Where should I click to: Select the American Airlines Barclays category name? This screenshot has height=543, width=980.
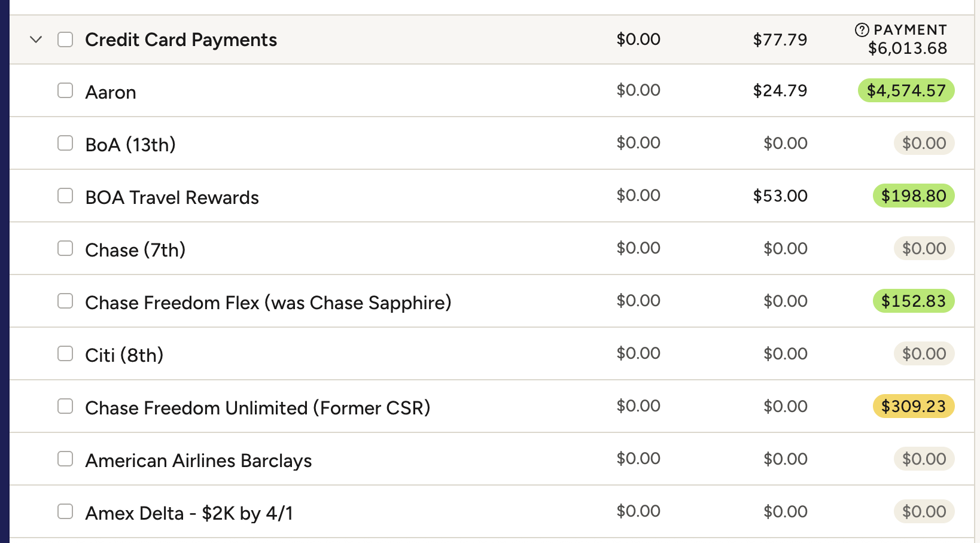pyautogui.click(x=199, y=461)
